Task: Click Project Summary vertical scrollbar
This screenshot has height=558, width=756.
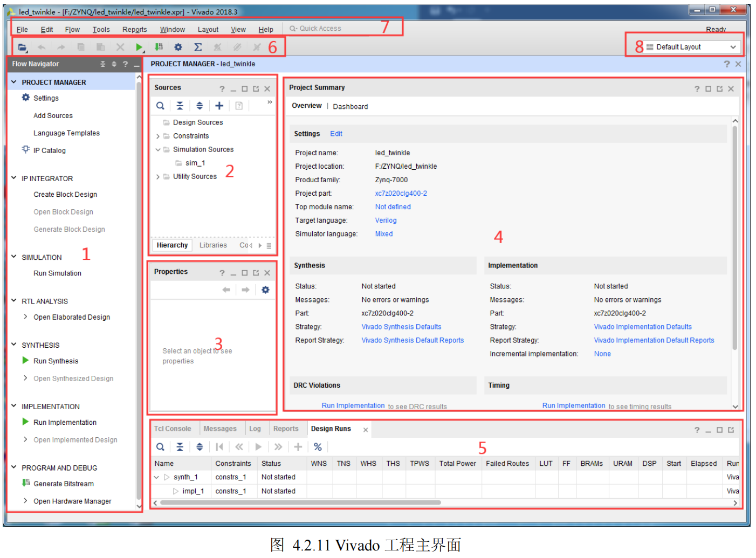Action: (734, 237)
